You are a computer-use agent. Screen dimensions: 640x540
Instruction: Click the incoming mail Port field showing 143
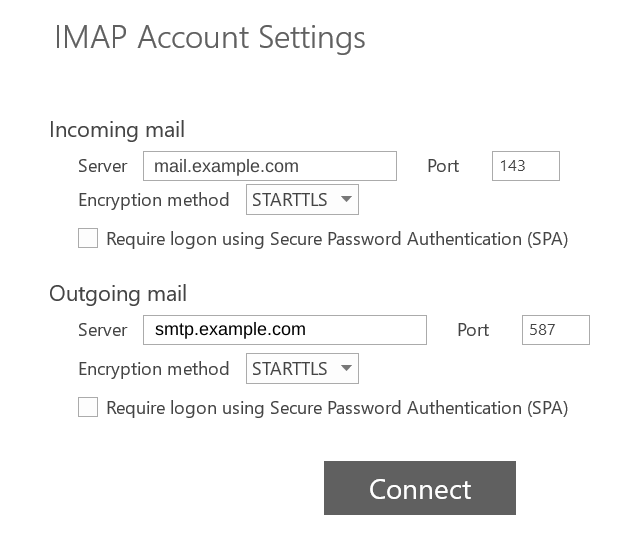coord(525,166)
